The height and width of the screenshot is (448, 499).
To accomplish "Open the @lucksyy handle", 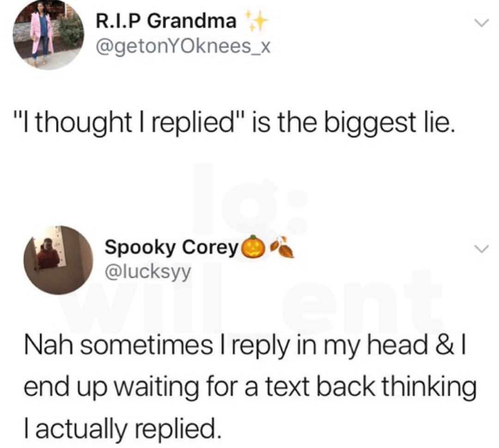I will pyautogui.click(x=148, y=271).
